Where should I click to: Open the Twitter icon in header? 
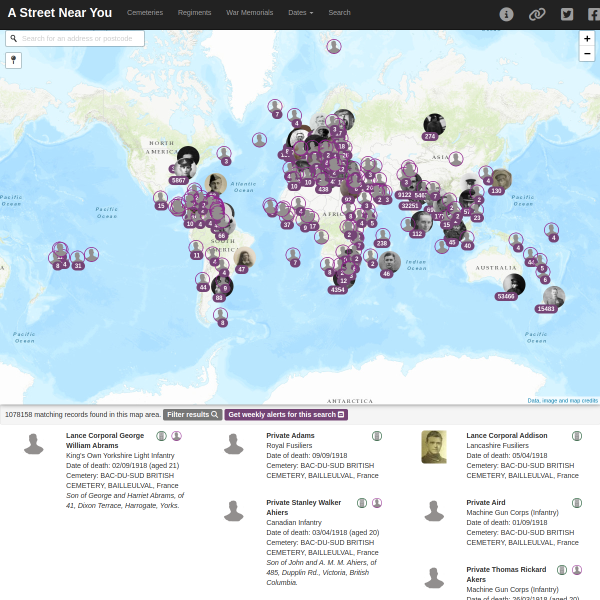point(567,15)
